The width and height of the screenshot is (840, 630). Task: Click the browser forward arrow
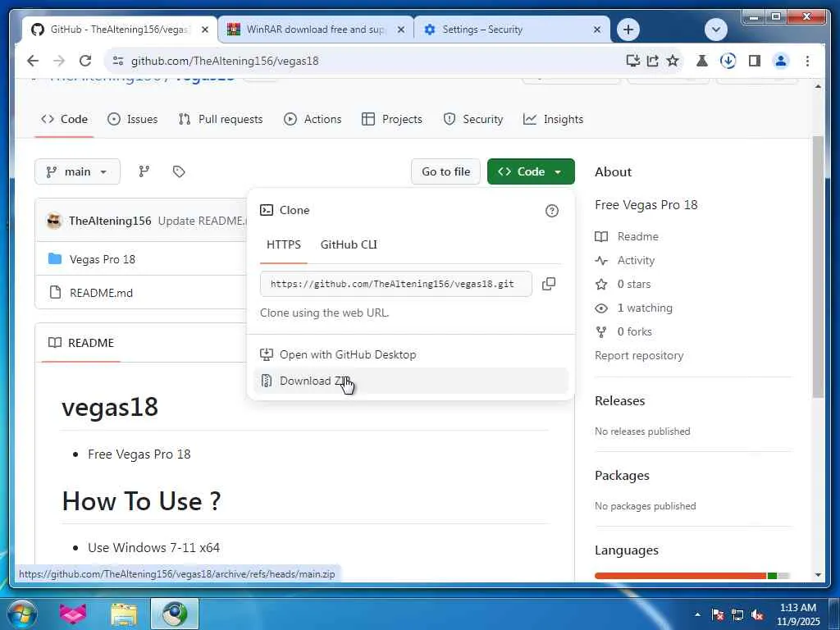click(59, 61)
